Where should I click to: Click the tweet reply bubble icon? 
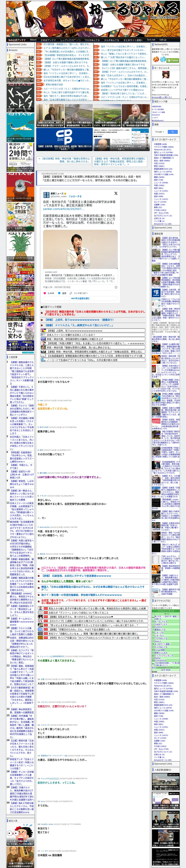point(59,293)
